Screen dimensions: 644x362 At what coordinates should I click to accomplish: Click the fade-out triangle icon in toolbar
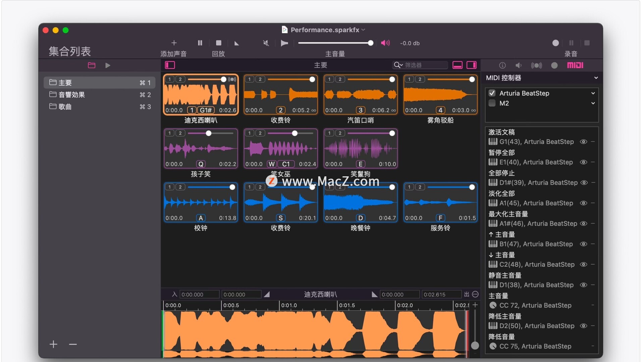click(236, 43)
